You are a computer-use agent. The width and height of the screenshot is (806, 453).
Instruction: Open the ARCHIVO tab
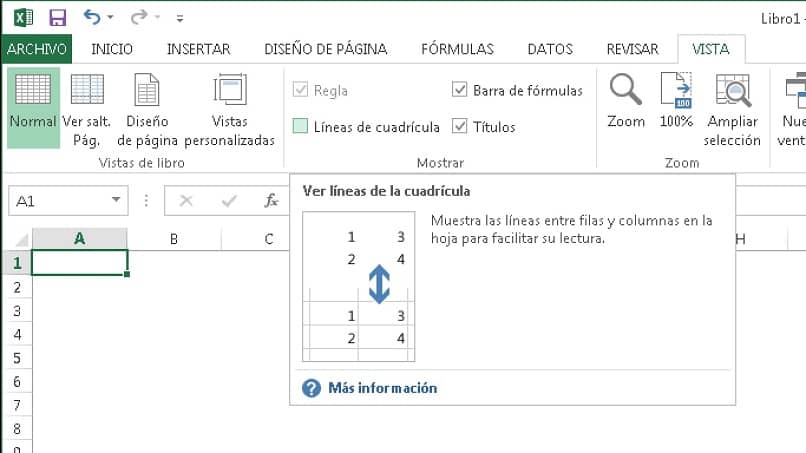(36, 49)
